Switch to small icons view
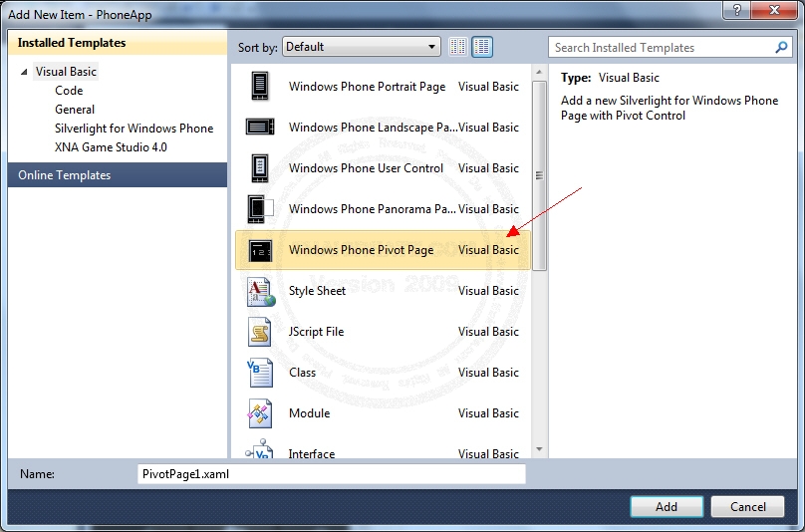This screenshot has width=805, height=532. point(458,47)
